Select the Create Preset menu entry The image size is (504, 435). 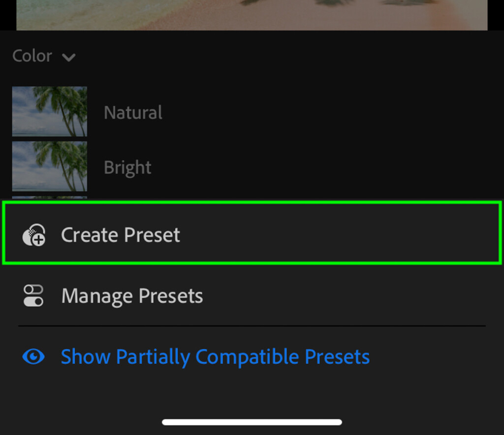pos(252,233)
